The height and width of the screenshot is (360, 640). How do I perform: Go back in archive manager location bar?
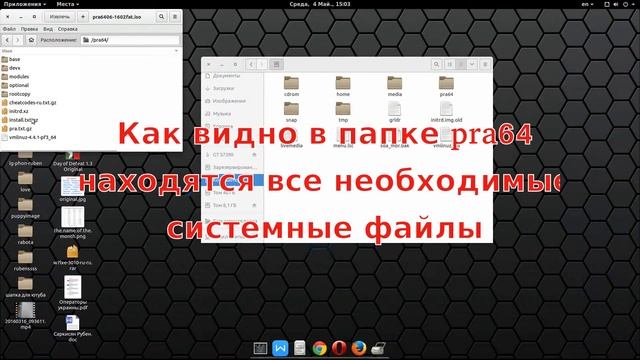click(7, 40)
